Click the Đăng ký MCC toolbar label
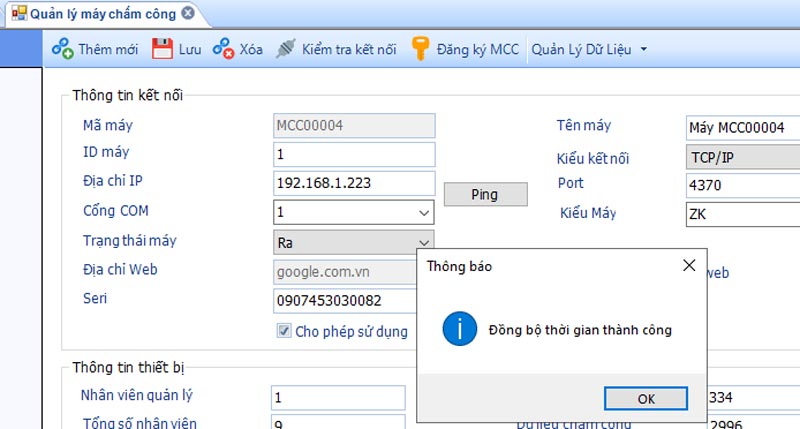 478,49
